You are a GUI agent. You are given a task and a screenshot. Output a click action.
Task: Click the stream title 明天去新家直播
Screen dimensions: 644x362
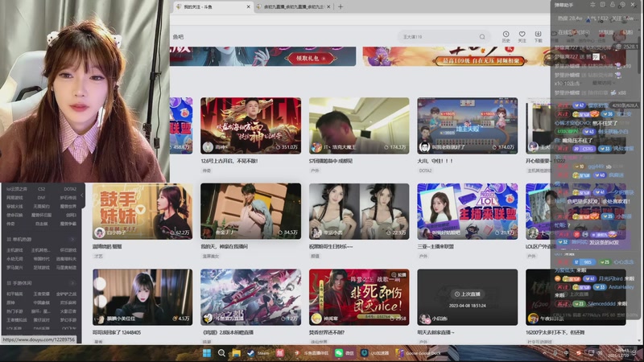(x=436, y=332)
